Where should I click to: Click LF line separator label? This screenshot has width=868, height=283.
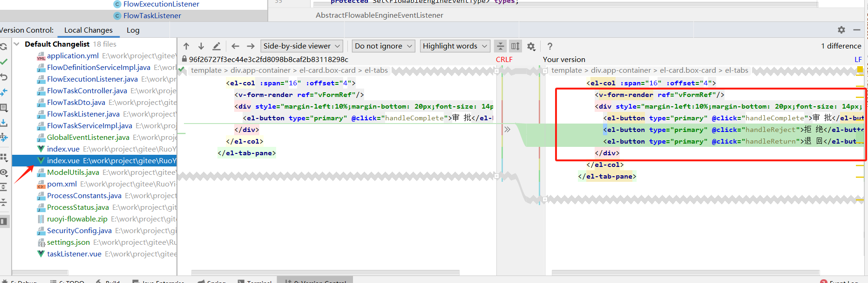(858, 60)
